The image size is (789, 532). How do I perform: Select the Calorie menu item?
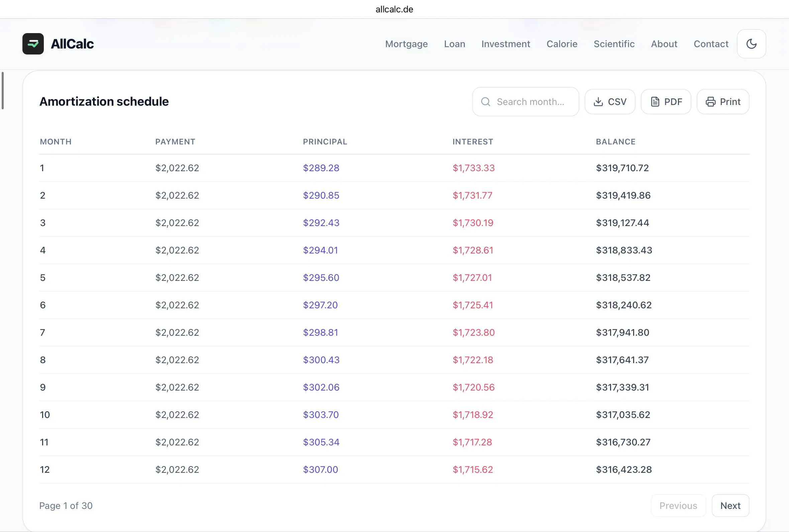coord(562,44)
